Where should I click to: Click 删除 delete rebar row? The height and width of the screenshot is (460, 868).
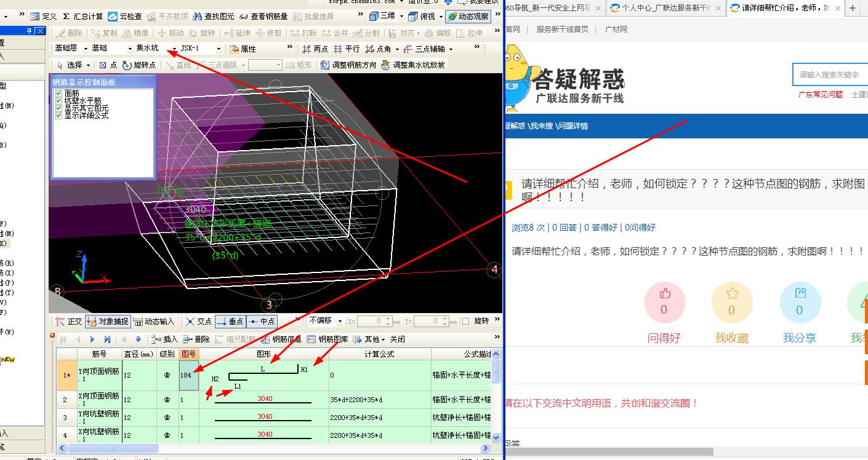195,339
